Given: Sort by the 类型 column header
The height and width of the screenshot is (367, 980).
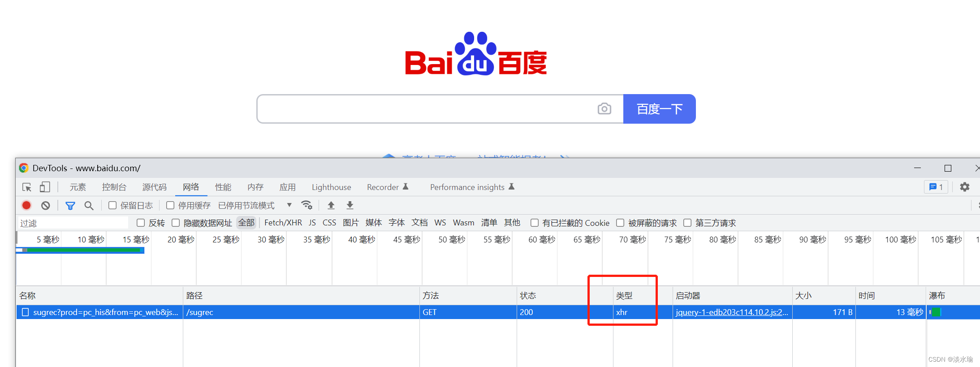Looking at the screenshot, I should [643, 296].
